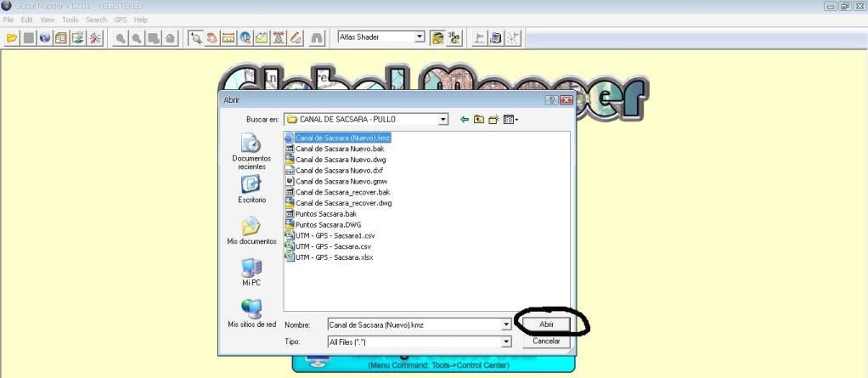Open the Edit menu
Image resolution: width=868 pixels, height=378 pixels.
(26, 20)
